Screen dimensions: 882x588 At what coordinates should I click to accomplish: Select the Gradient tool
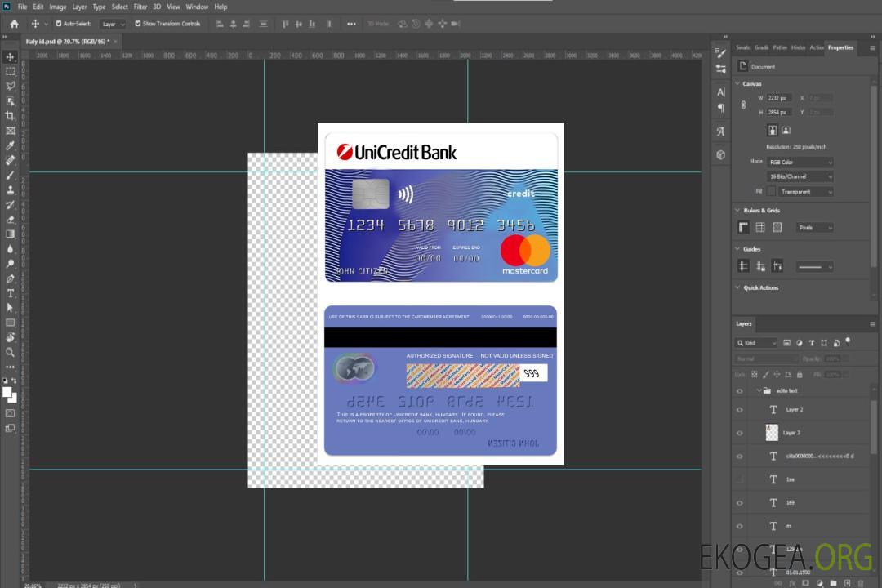pos(10,234)
